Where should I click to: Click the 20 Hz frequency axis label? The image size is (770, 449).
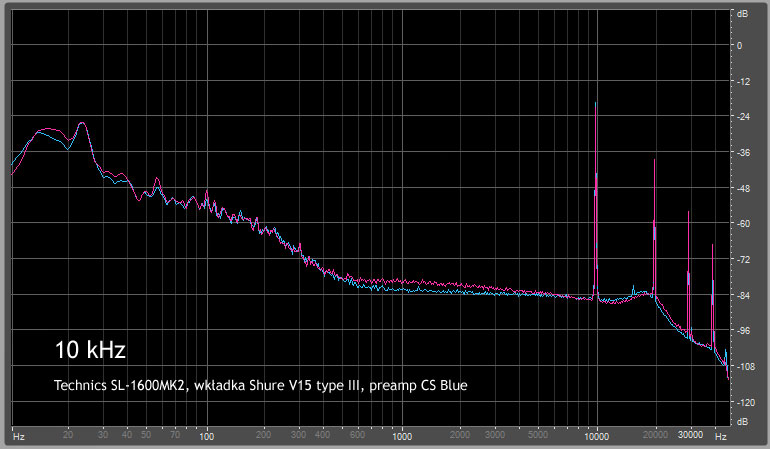68,435
